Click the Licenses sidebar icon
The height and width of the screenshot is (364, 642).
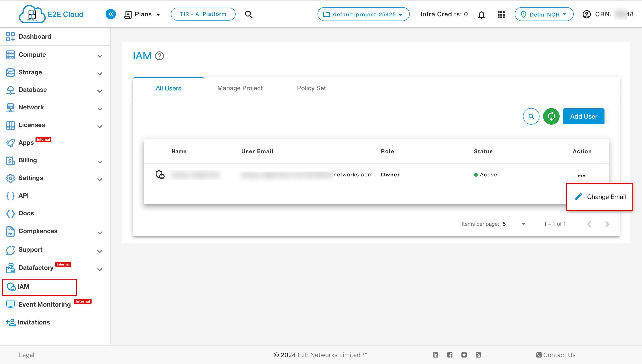(x=10, y=125)
